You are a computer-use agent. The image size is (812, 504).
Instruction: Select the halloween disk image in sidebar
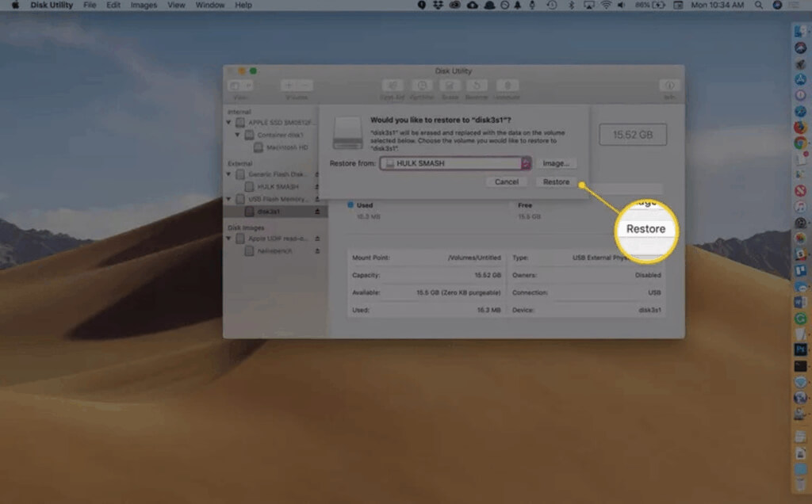point(276,248)
